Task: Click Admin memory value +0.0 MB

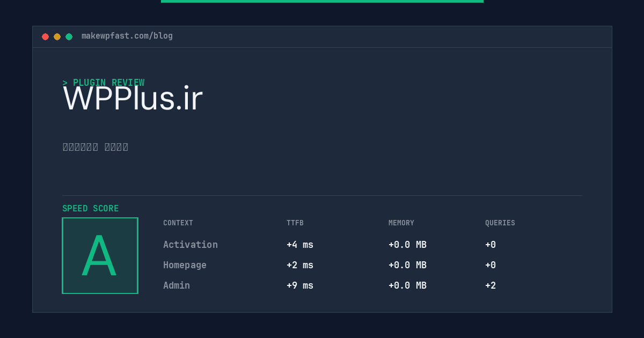Action: click(x=407, y=285)
